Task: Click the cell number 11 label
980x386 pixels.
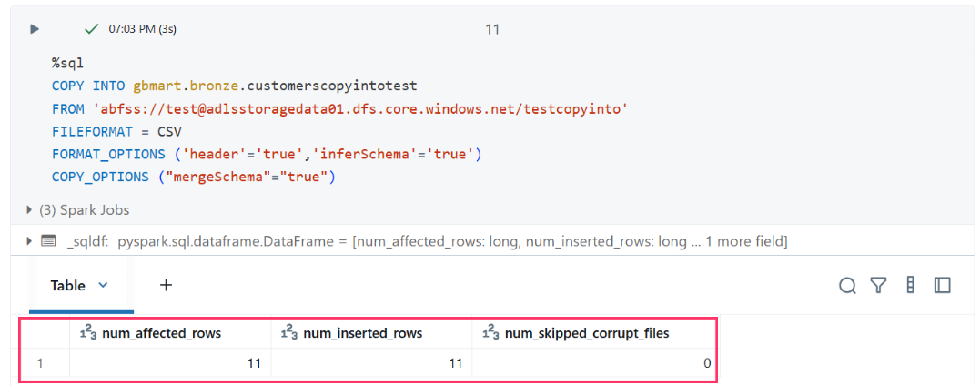Action: click(492, 29)
